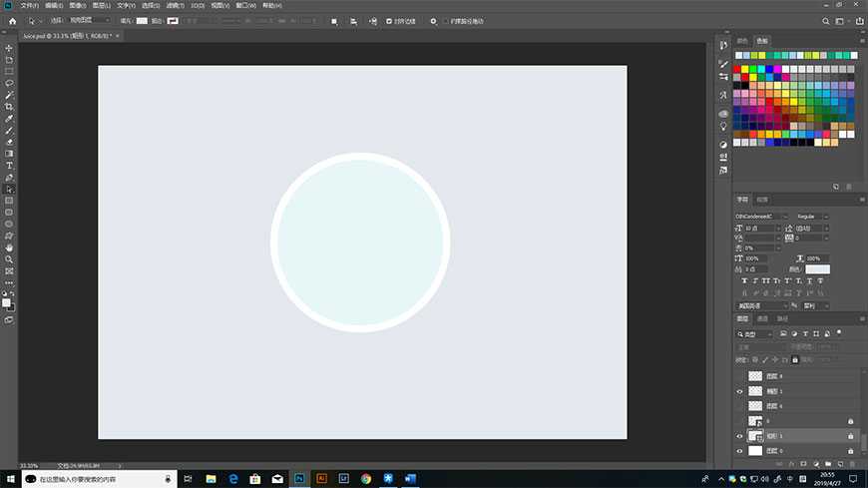Select the Eyedropper tool
868x488 pixels.
pyautogui.click(x=9, y=119)
